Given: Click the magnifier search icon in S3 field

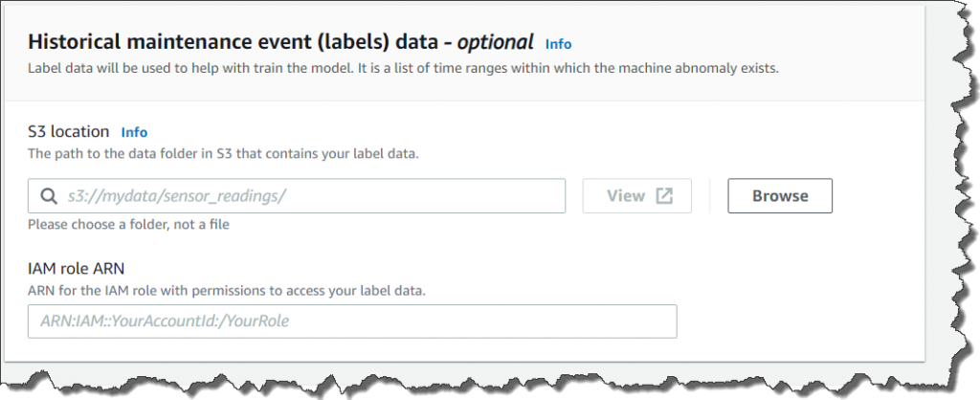Looking at the screenshot, I should pyautogui.click(x=49, y=196).
